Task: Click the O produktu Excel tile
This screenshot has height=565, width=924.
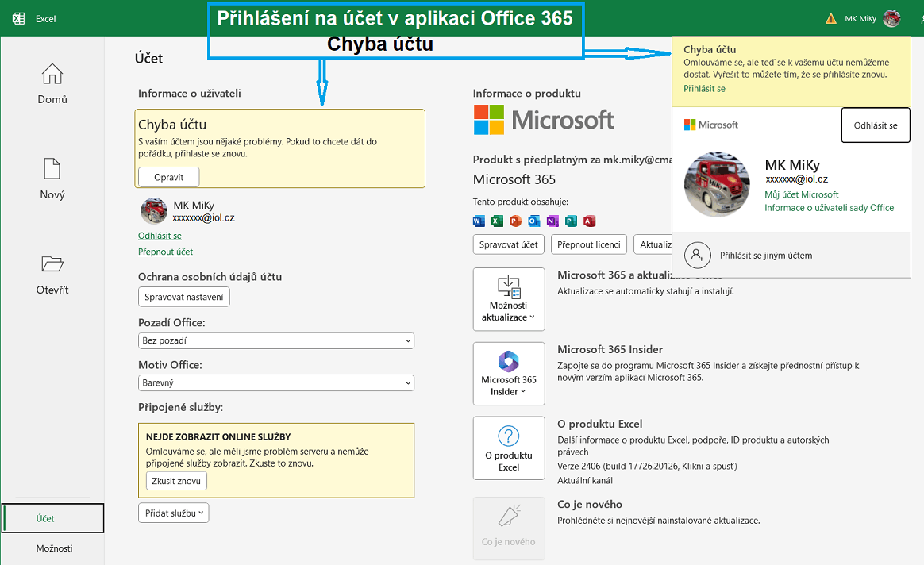Action: [509, 448]
